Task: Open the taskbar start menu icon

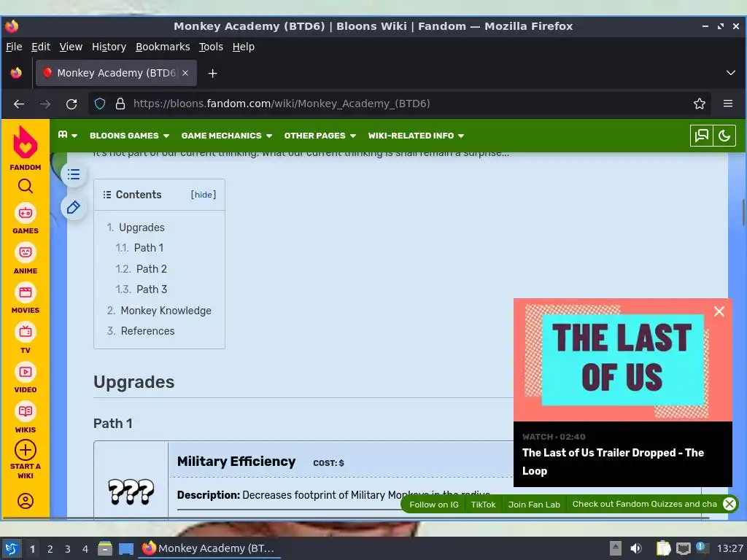Action: click(12, 548)
